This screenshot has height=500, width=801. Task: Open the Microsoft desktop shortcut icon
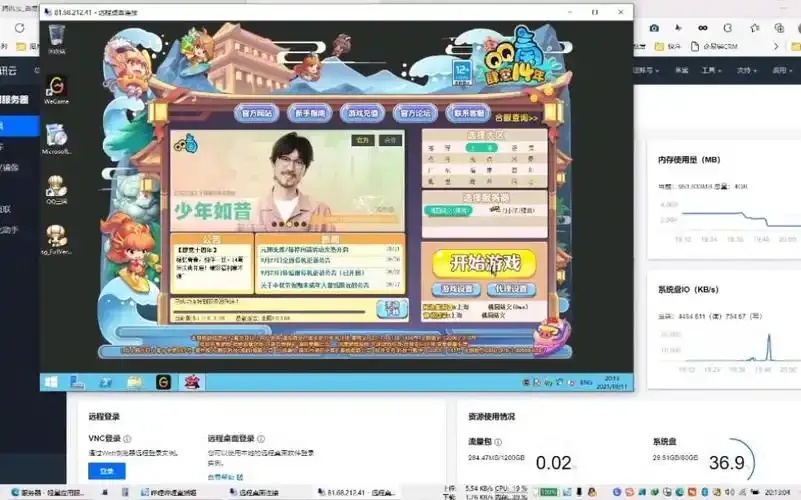pos(56,139)
